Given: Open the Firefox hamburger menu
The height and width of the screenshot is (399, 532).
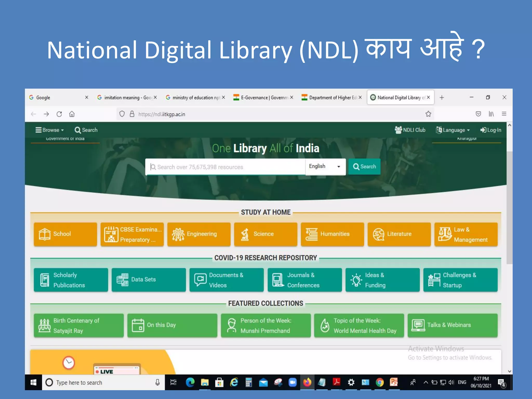Looking at the screenshot, I should pyautogui.click(x=504, y=114).
